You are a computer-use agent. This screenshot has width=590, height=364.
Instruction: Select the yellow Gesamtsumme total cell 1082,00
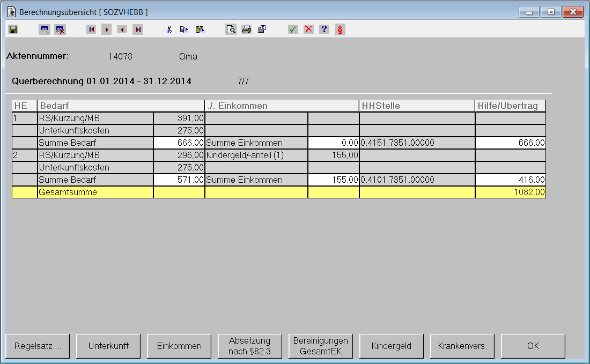click(510, 192)
